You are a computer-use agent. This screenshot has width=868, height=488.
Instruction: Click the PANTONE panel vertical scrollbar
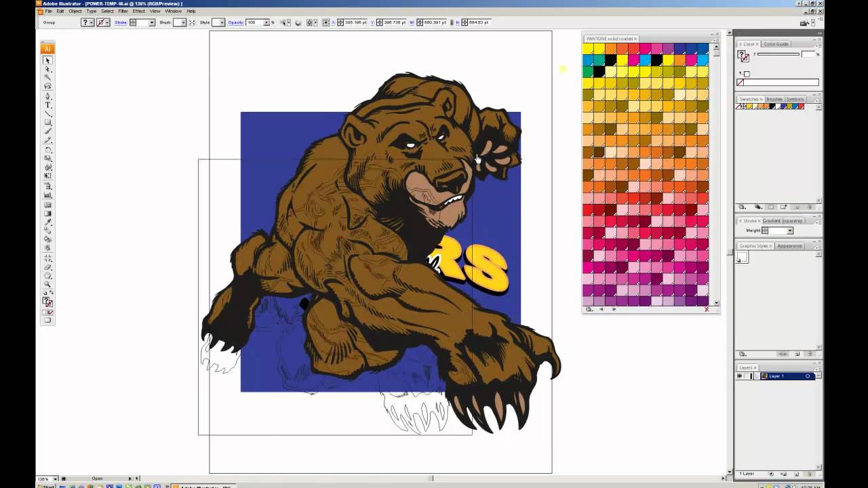(x=716, y=175)
